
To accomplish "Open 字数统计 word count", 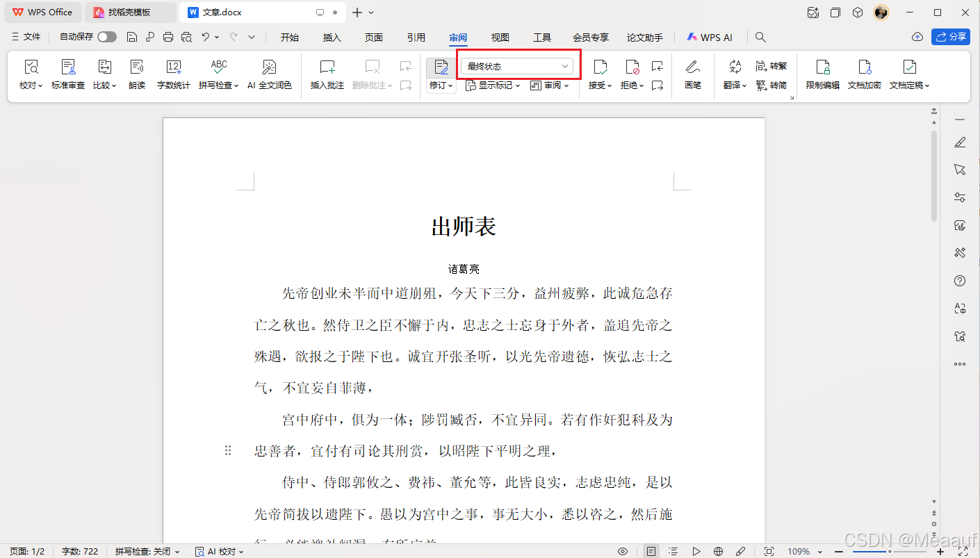I will (174, 75).
